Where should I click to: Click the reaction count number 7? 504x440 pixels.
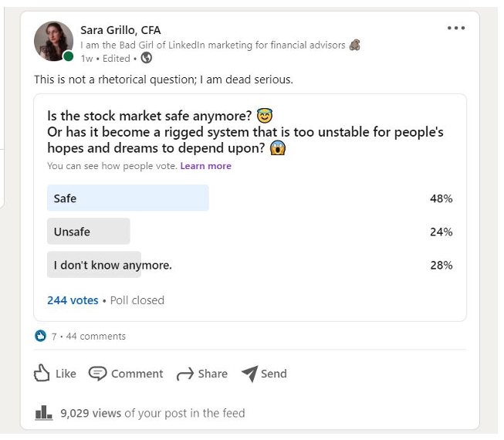tap(54, 336)
